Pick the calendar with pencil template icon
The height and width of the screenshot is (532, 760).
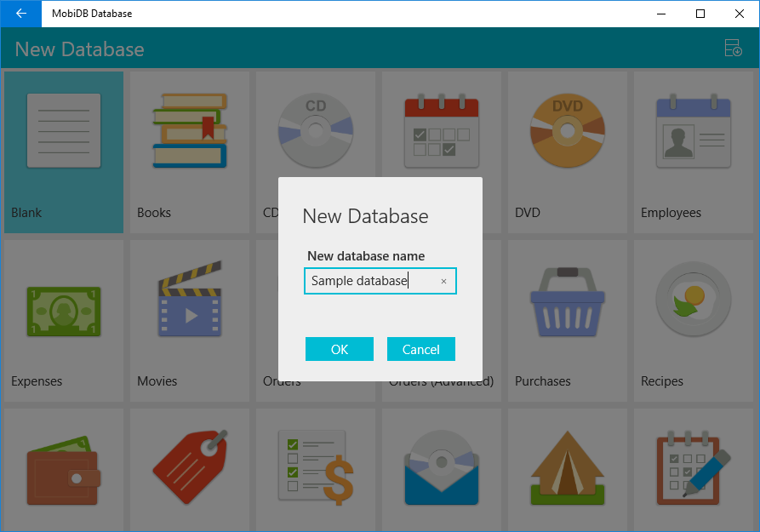[694, 467]
